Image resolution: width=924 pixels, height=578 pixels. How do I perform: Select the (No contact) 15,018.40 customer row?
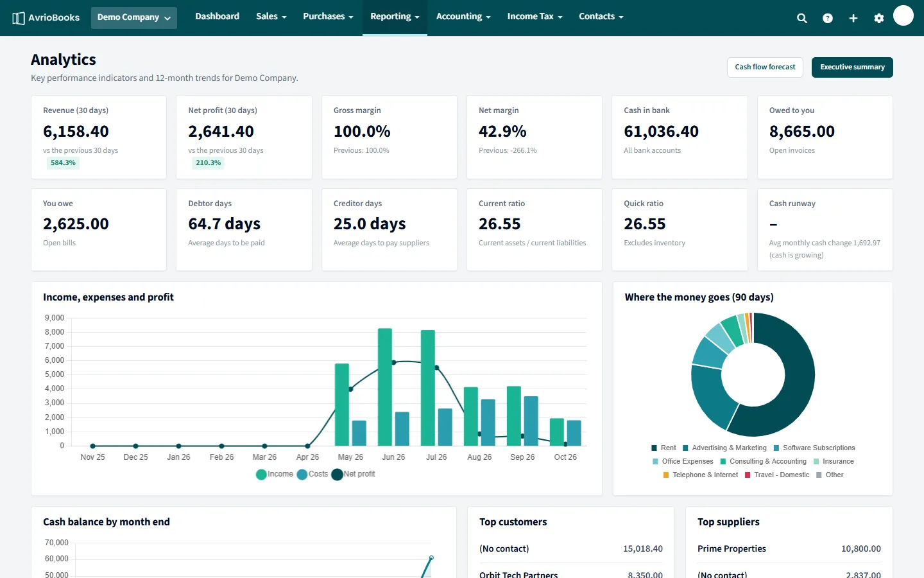(571, 549)
